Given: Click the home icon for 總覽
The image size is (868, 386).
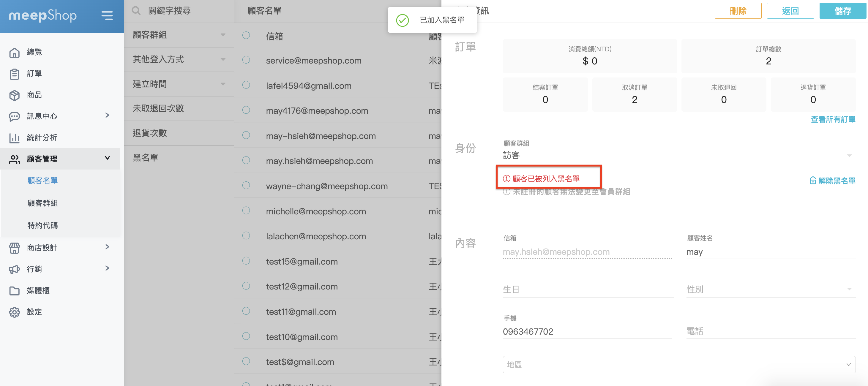Looking at the screenshot, I should point(14,52).
